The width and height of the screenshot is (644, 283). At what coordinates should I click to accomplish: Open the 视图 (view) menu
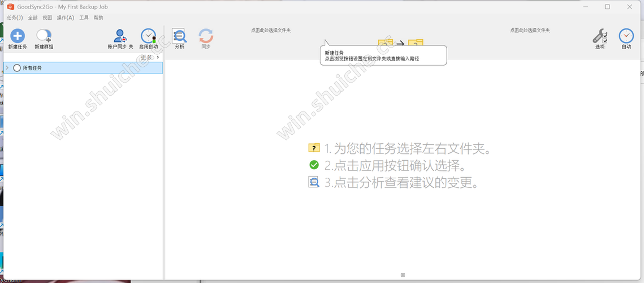click(x=47, y=18)
